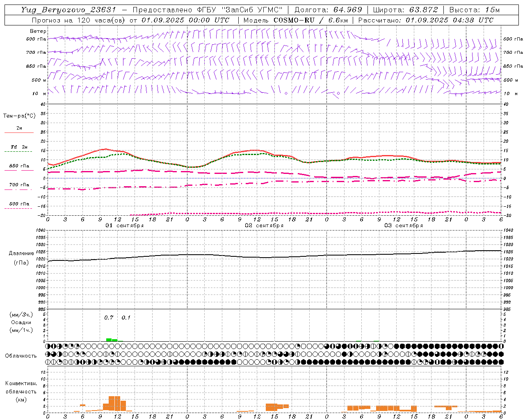This screenshot has height=420, width=525.
Task: Click the Широта: 63.872 value
Action: pos(405,10)
